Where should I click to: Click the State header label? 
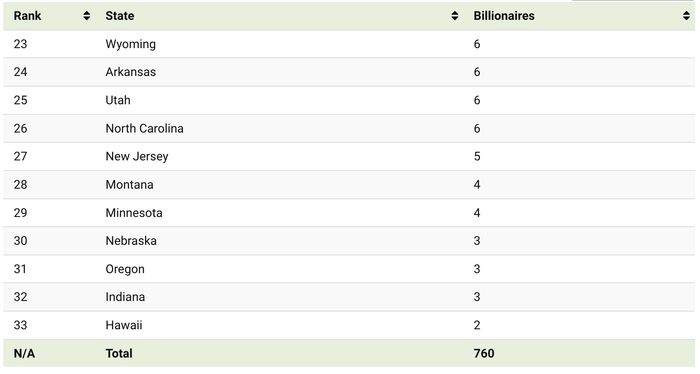point(120,16)
